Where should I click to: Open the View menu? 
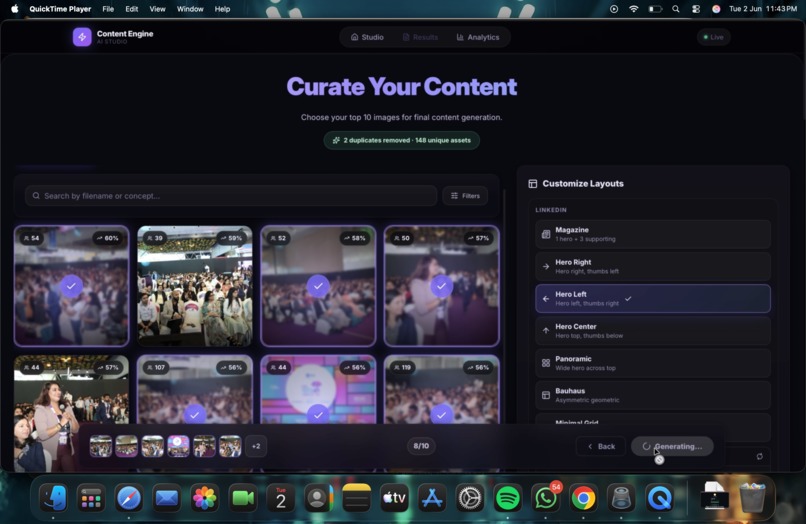(x=157, y=9)
